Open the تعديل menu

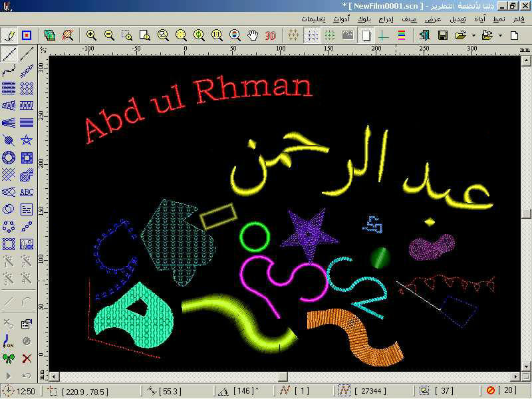click(458, 19)
